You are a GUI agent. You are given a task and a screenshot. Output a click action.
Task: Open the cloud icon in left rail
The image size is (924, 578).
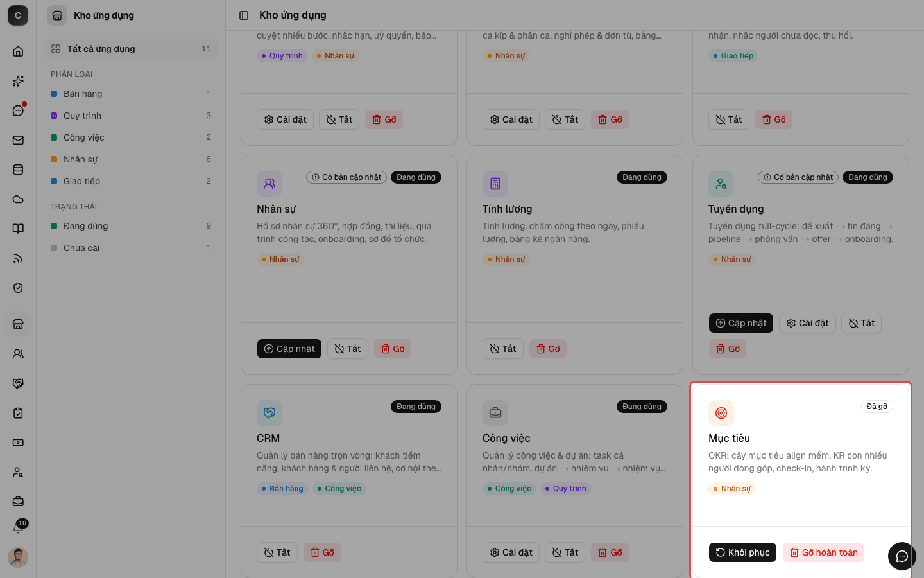(x=18, y=199)
